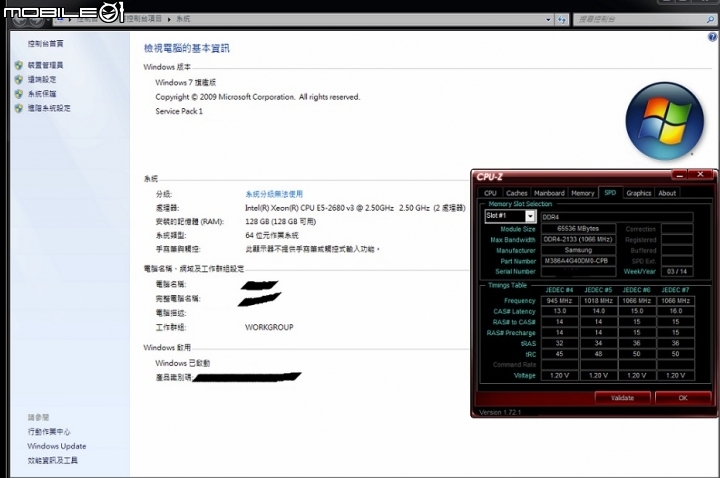This screenshot has width=720, height=478.
Task: Click the search magnifier icon in Control Panel
Action: [710, 19]
